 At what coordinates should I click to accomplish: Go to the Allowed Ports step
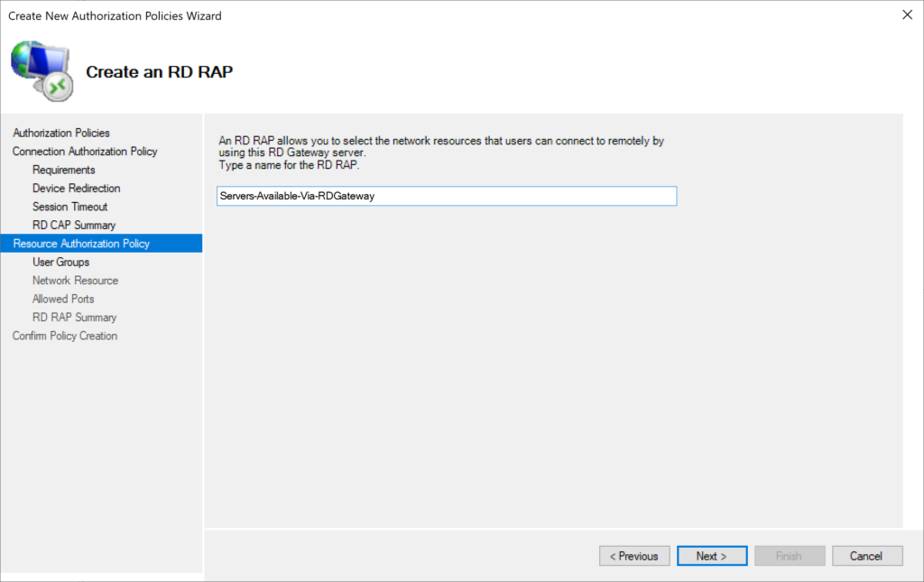(x=62, y=299)
